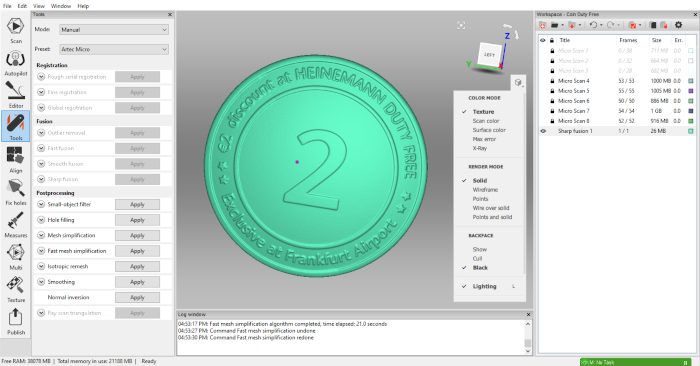The height and width of the screenshot is (366, 700).
Task: Open the Help menu
Action: (83, 6)
